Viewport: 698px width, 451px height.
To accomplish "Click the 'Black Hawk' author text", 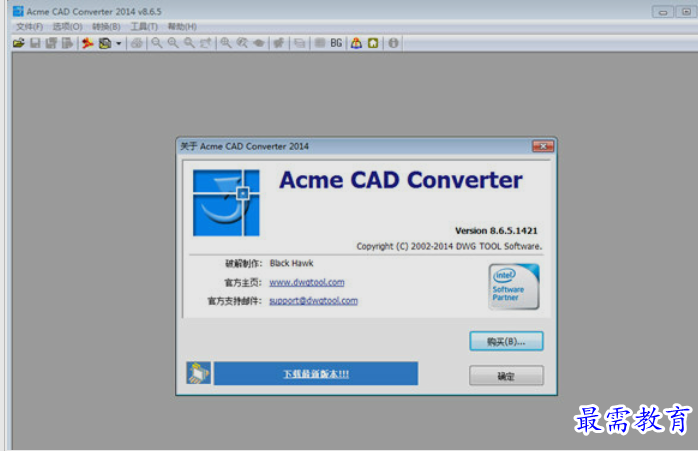I will pos(292,263).
